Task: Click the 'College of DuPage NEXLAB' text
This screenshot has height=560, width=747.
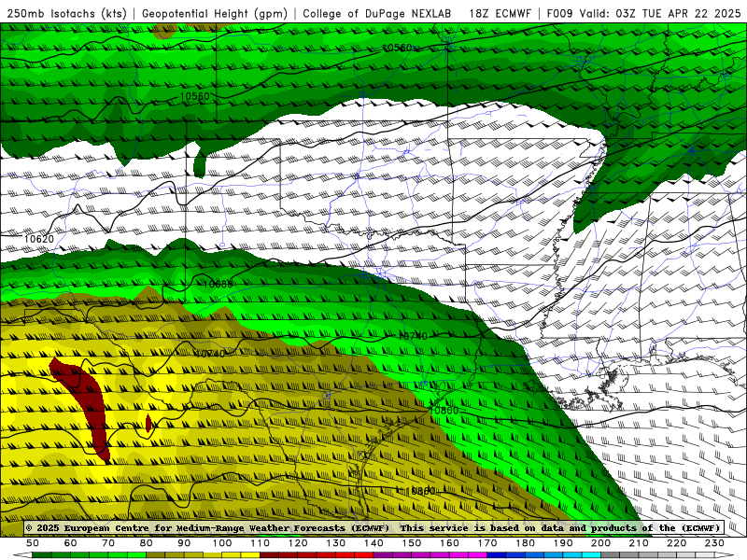Action: (376, 13)
